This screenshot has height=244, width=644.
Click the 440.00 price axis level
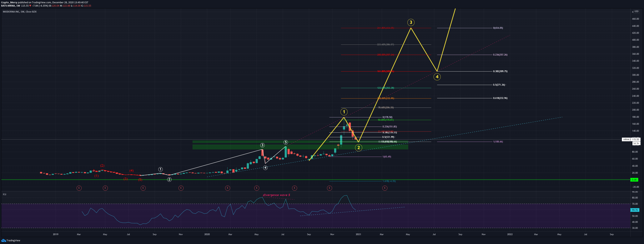tap(635, 26)
